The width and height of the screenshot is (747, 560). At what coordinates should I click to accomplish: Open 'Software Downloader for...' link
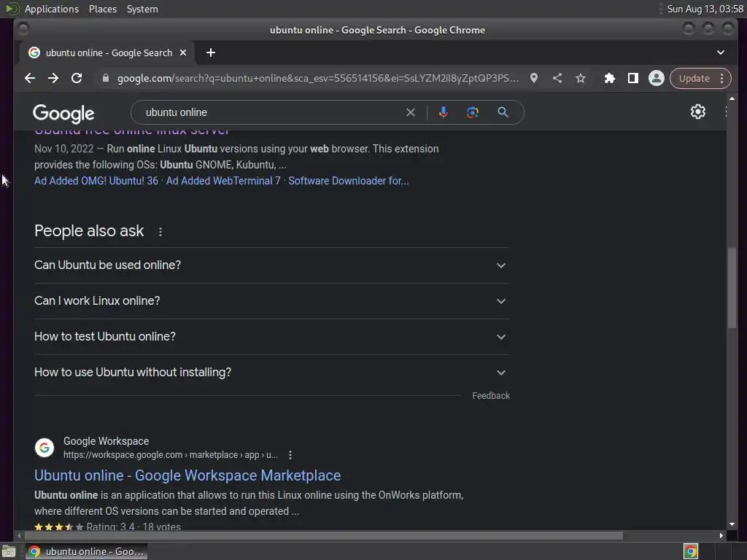tap(348, 181)
